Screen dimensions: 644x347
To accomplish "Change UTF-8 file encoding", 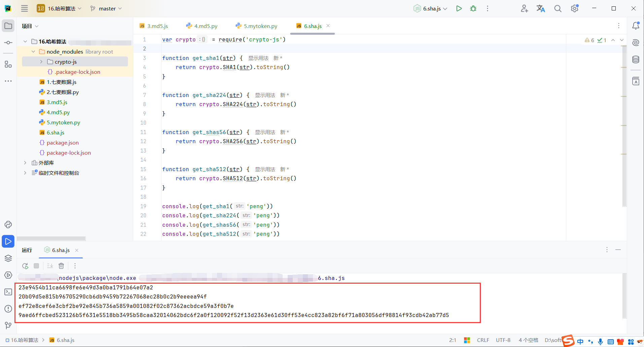I will (x=503, y=340).
